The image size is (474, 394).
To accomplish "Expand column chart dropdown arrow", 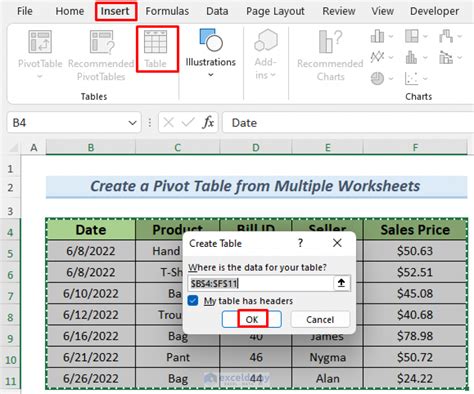I will (x=391, y=36).
